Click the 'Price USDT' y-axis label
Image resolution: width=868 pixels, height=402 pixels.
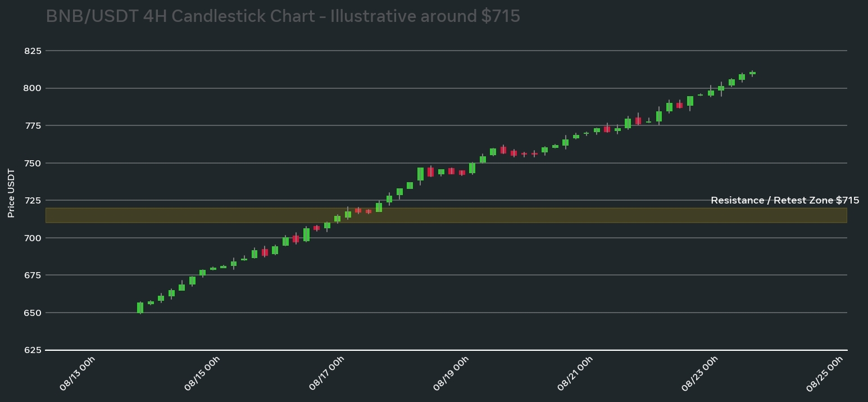[11, 193]
